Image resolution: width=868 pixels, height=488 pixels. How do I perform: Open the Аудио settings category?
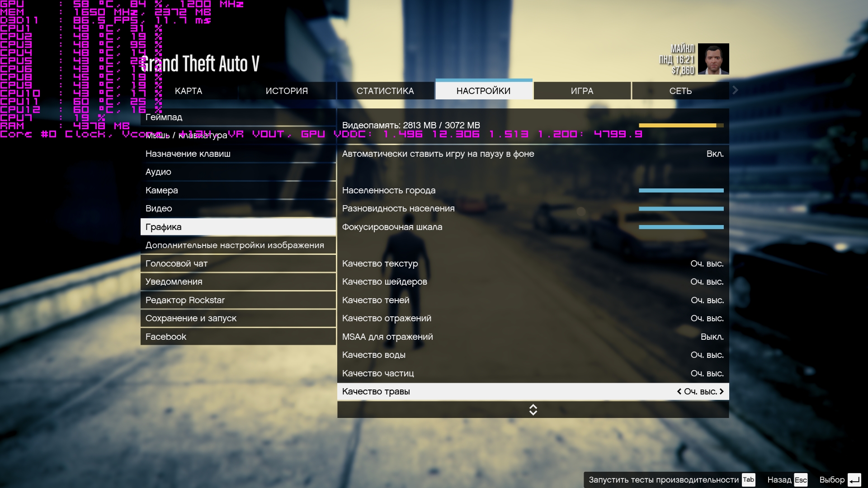[158, 172]
